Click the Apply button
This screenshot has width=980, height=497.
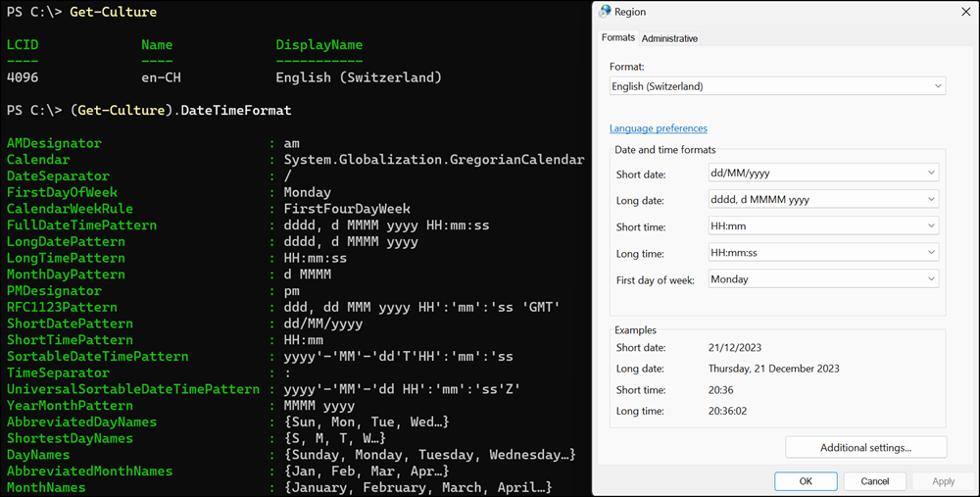coord(943,481)
